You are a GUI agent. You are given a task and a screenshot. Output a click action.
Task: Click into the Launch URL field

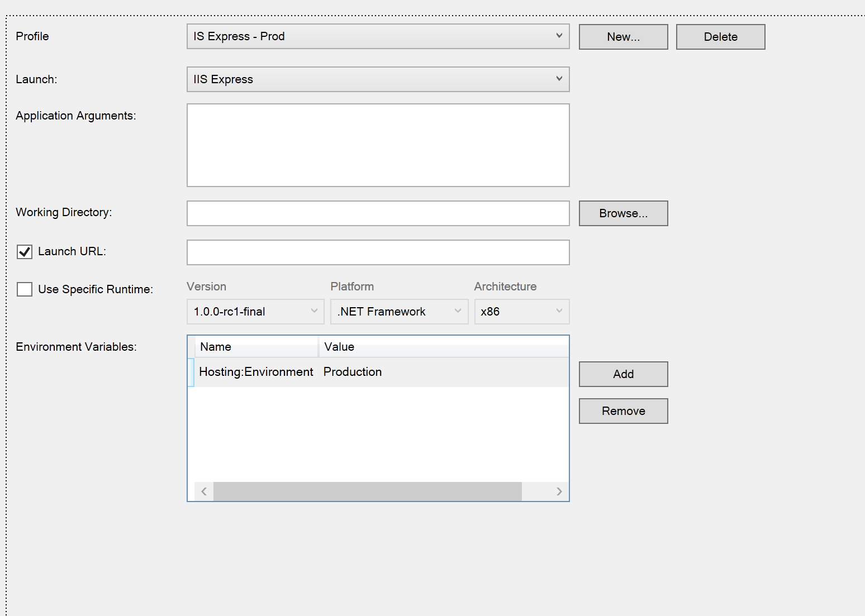(x=378, y=252)
